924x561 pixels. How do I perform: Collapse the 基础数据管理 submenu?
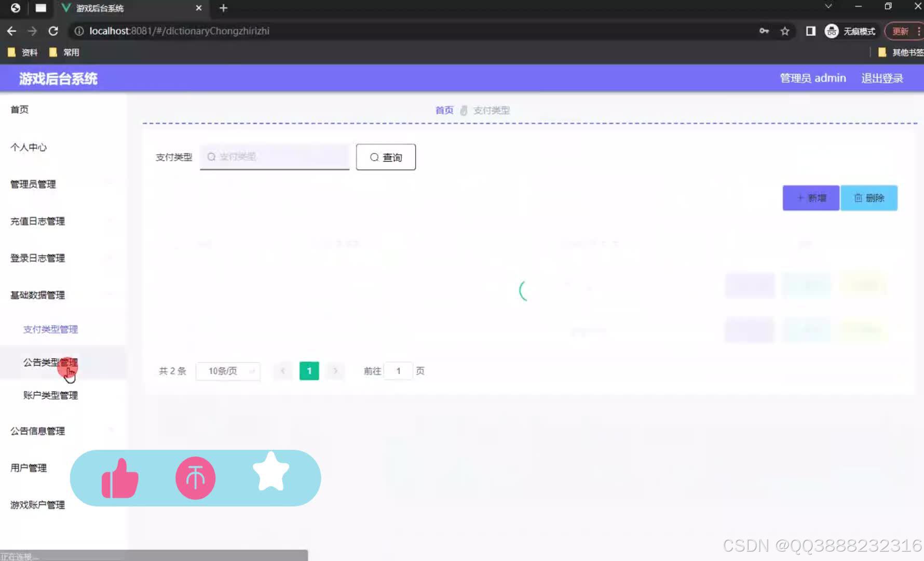pyautogui.click(x=36, y=295)
